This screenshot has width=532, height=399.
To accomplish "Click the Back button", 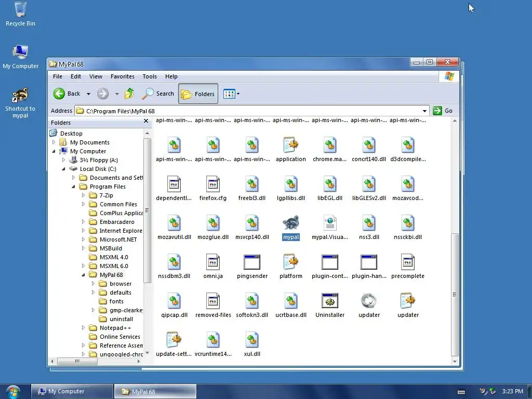I will (67, 94).
